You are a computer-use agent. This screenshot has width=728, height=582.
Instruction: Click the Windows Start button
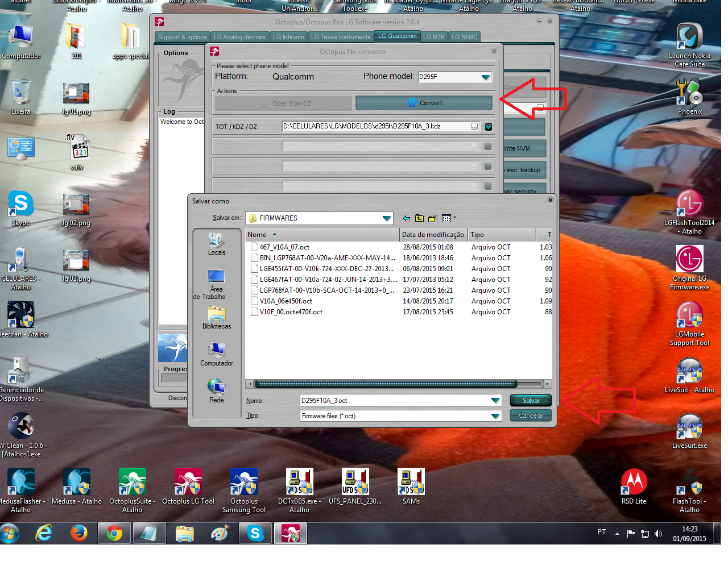point(10,534)
